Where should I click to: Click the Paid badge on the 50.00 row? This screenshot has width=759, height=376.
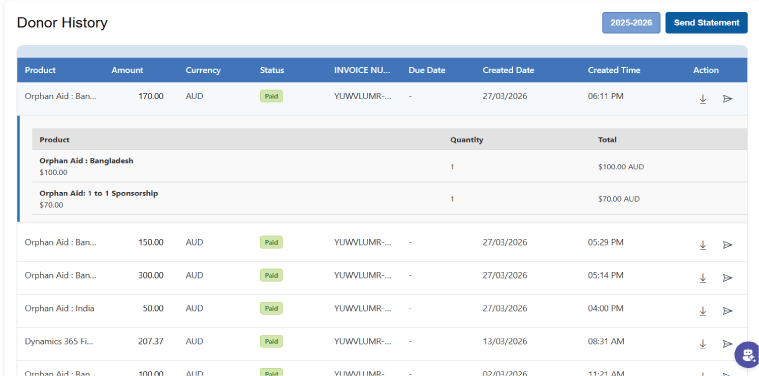pos(271,308)
